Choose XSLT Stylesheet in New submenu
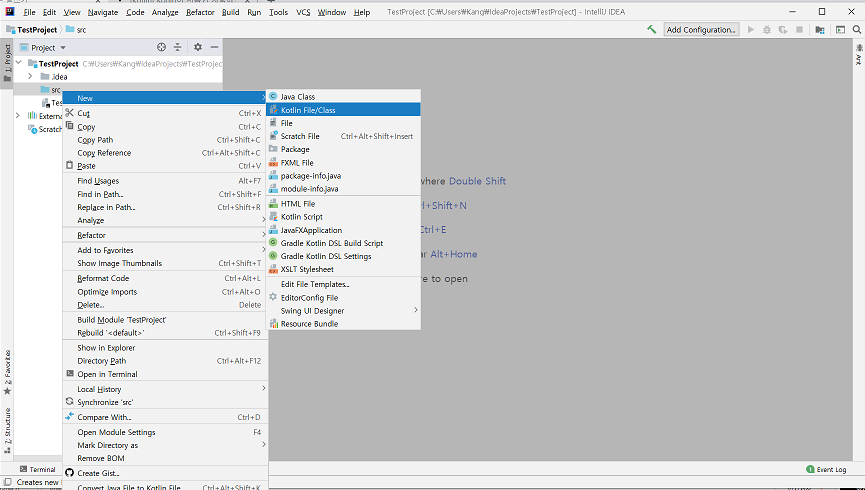The width and height of the screenshot is (865, 490). coord(343,269)
